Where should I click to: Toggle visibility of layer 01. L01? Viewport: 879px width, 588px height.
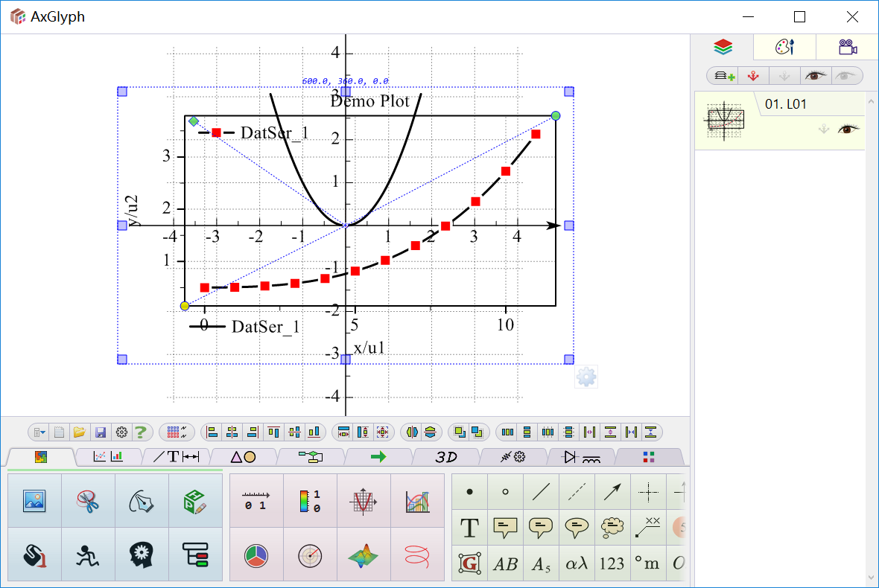848,130
